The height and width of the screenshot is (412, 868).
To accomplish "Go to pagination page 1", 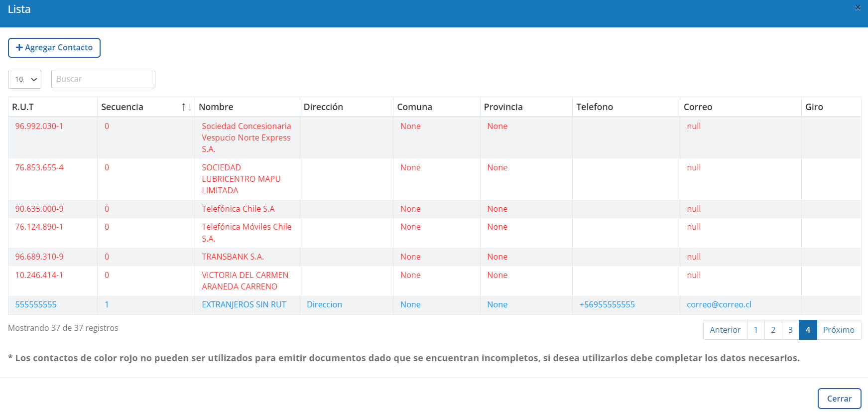I will [755, 330].
